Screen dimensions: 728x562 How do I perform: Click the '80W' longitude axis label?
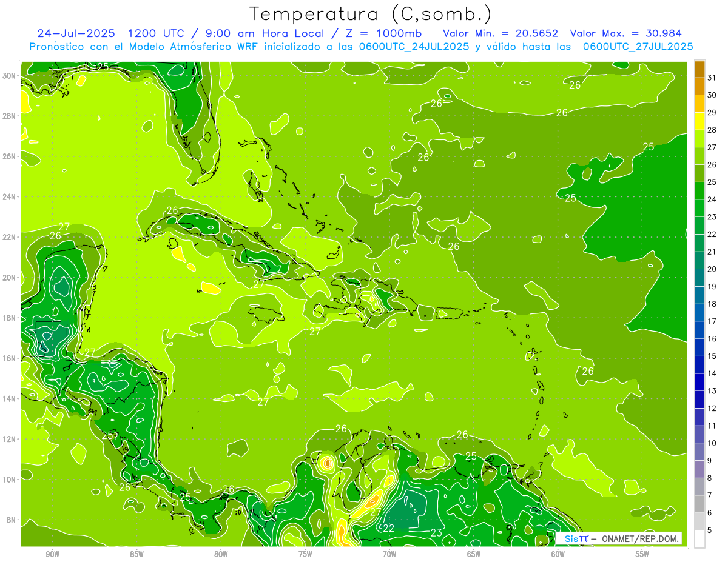pos(221,554)
